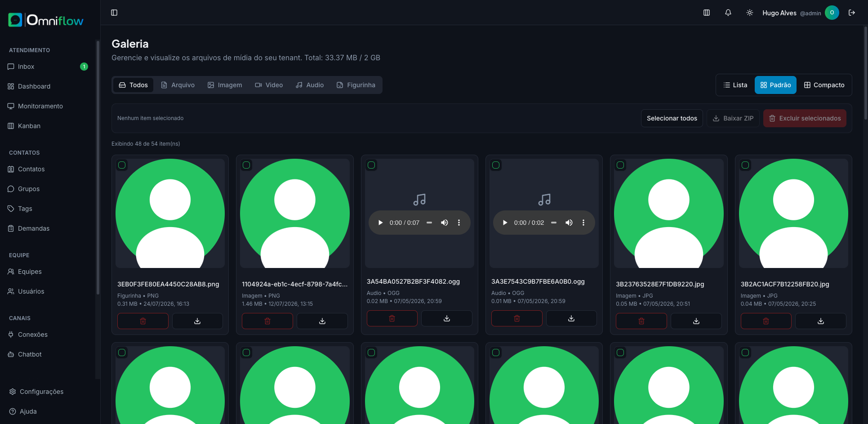Mute the 0:02 audio player
Image resolution: width=868 pixels, height=424 pixels.
[x=569, y=223]
